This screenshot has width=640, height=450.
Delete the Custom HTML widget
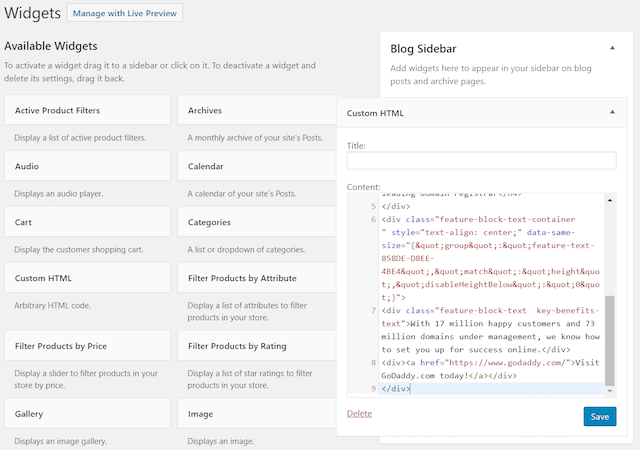point(359,413)
